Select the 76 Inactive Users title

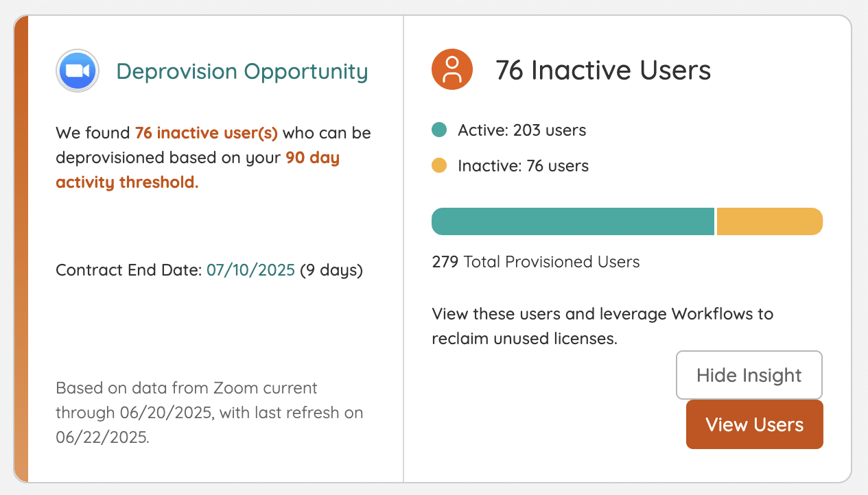click(x=603, y=70)
